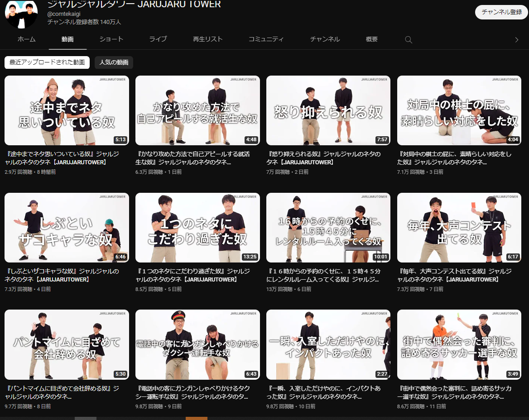529x420 pixels.
Task: Click the 9.8万 回視聴・10 日前 text
Action: coord(291,406)
